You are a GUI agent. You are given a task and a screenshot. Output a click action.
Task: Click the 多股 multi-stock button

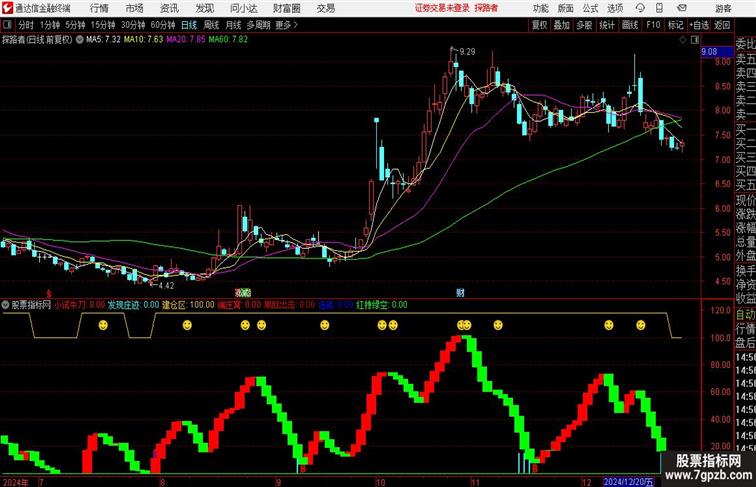coord(584,25)
